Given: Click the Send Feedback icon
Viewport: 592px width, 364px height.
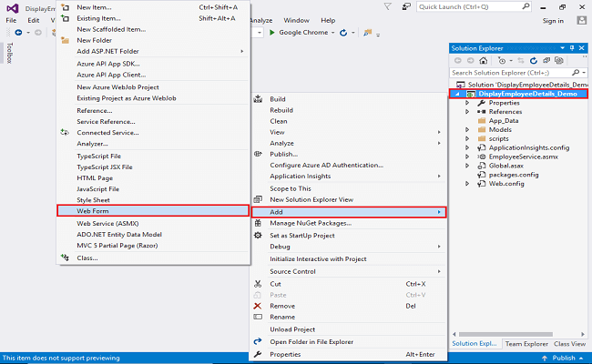Looking at the screenshot, I should pyautogui.click(x=406, y=6).
